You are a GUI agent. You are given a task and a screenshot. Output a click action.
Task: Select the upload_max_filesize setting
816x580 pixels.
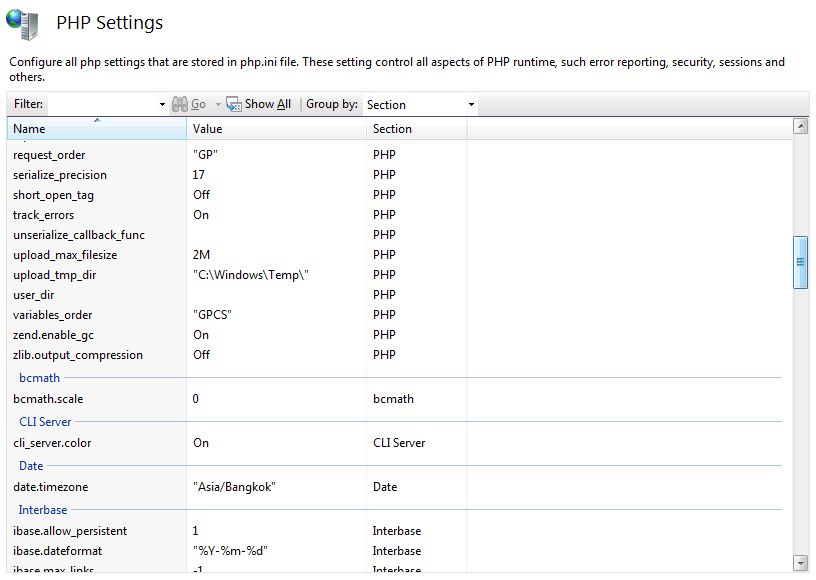65,255
